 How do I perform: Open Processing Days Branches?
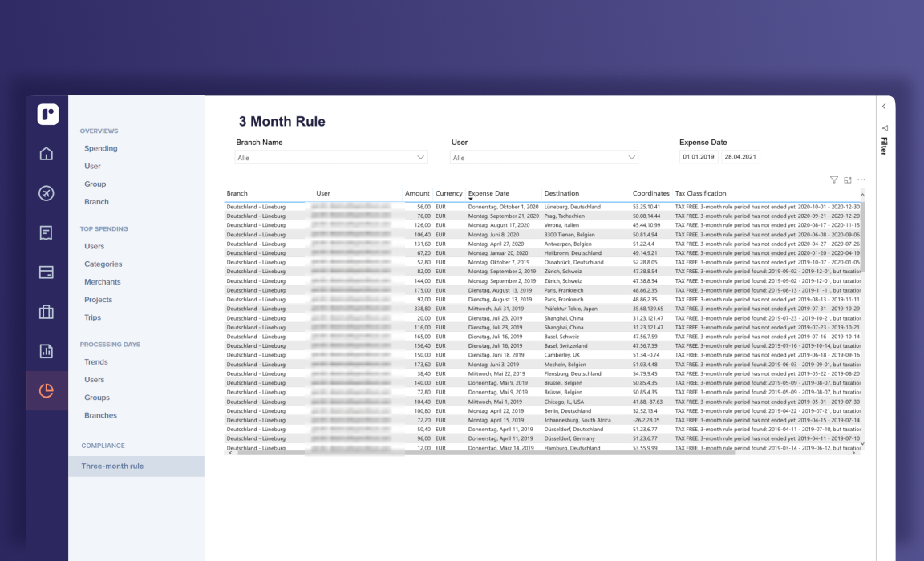100,414
